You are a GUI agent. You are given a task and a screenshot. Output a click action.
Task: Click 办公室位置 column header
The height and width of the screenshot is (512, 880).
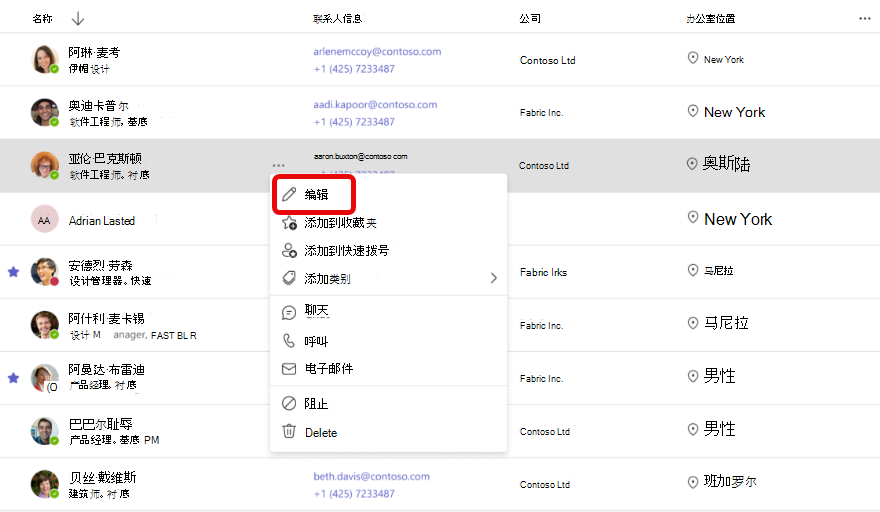[711, 19]
